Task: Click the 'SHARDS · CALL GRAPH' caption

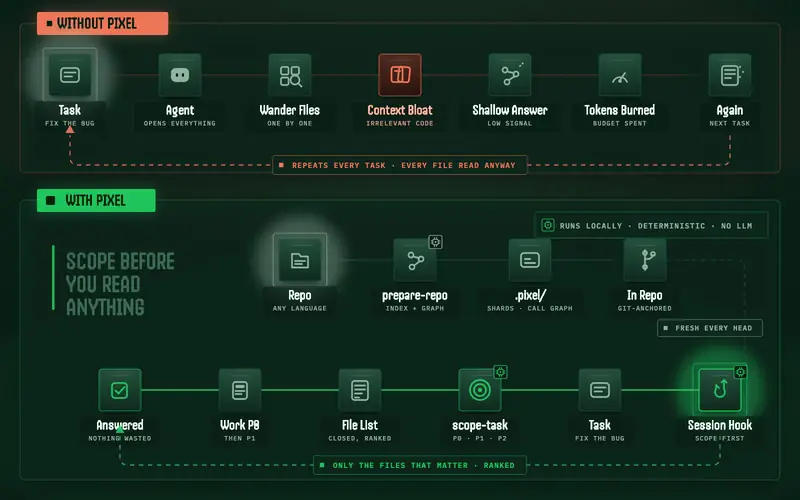Action: click(x=530, y=308)
